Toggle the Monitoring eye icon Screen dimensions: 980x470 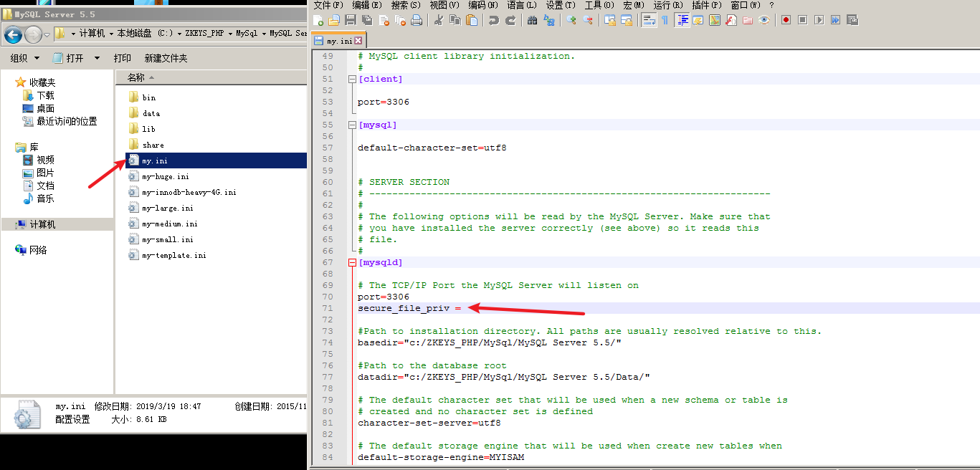click(x=764, y=20)
